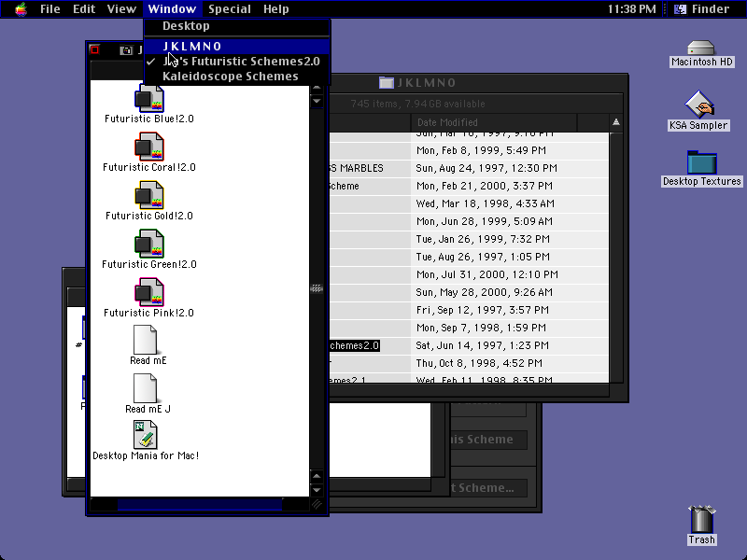This screenshot has width=747, height=560.
Task: Open the File menu
Action: [50, 9]
